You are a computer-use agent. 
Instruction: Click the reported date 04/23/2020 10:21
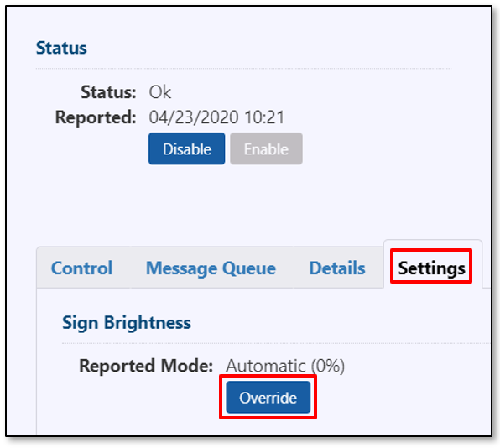pos(216,117)
